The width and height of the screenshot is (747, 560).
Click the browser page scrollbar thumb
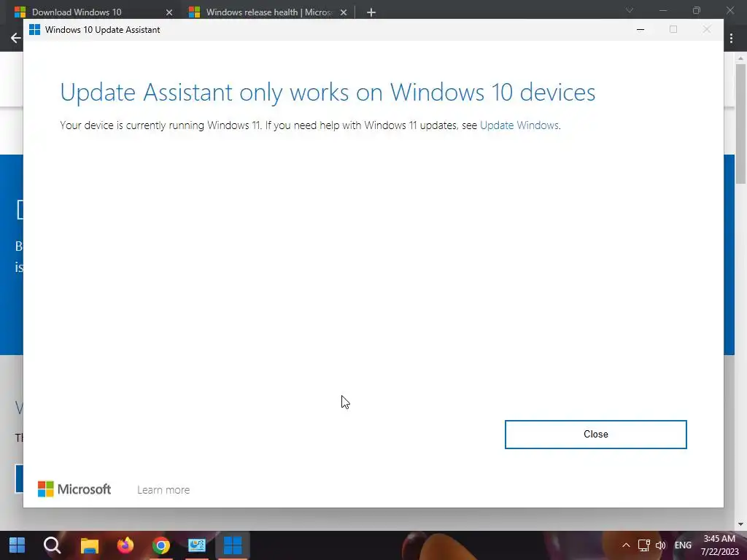pos(740,122)
